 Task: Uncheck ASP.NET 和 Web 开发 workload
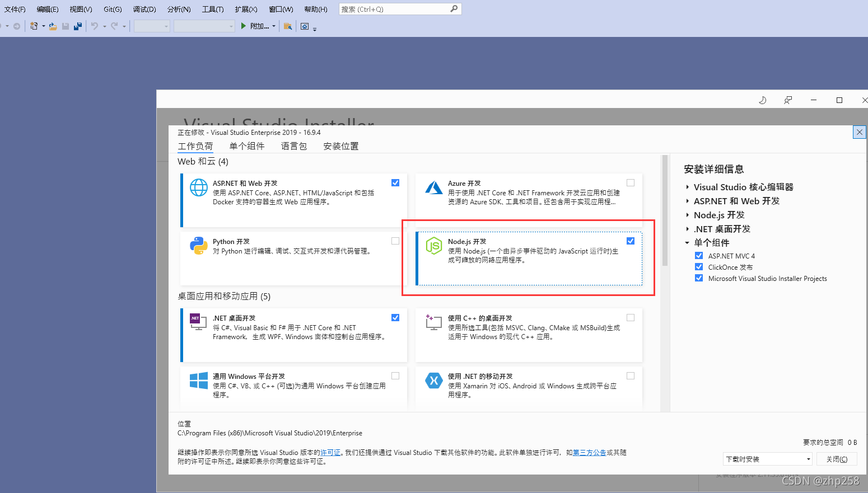point(395,182)
